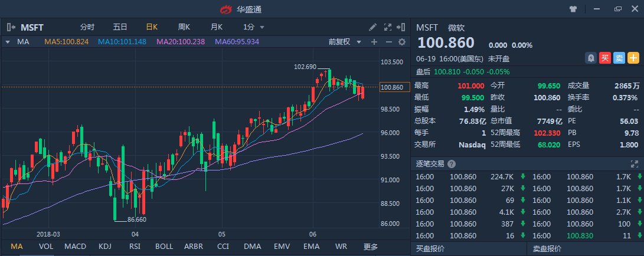Switch to 五日 chart
Screen dimensions: 644x256
point(120,28)
